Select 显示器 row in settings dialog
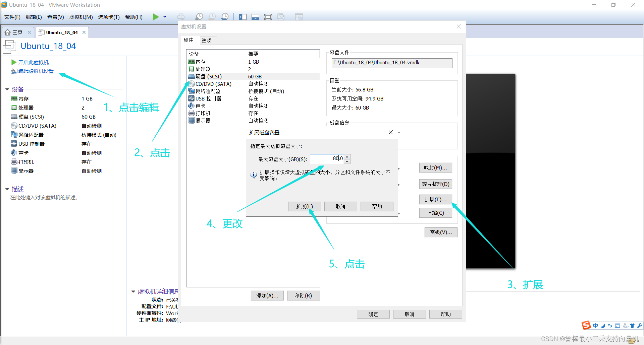This screenshot has height=345, width=644. (253, 121)
